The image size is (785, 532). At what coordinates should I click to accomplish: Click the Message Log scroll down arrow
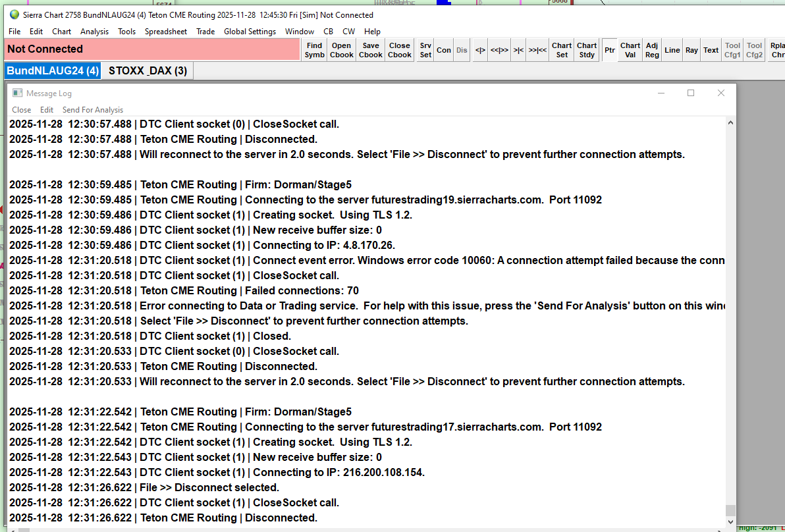(x=730, y=521)
